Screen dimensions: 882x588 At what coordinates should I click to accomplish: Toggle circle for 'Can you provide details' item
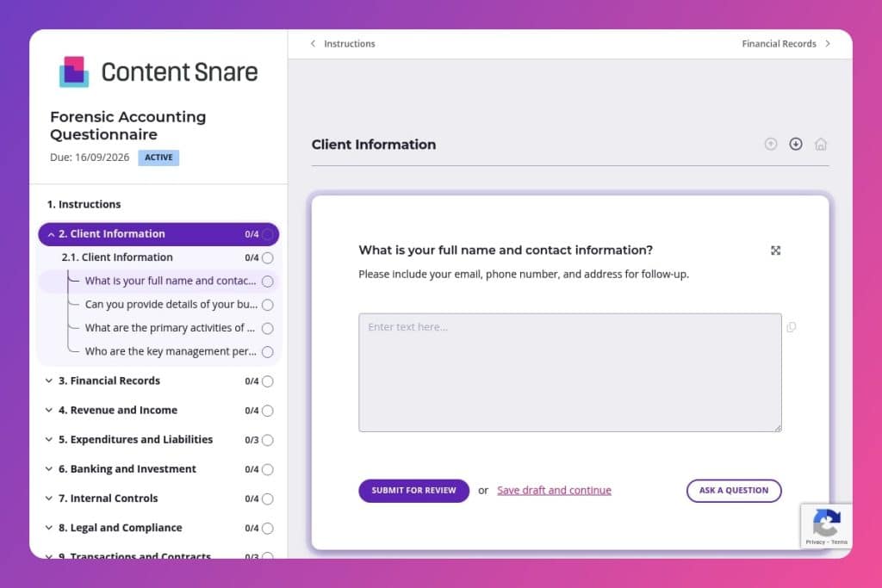[x=268, y=305]
